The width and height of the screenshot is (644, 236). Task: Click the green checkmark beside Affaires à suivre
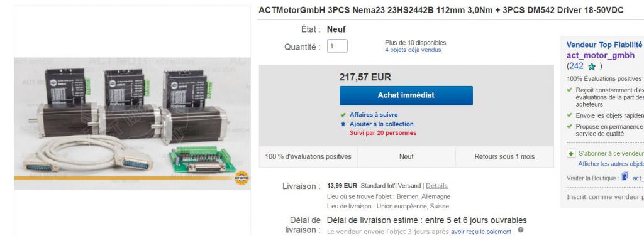tap(343, 115)
